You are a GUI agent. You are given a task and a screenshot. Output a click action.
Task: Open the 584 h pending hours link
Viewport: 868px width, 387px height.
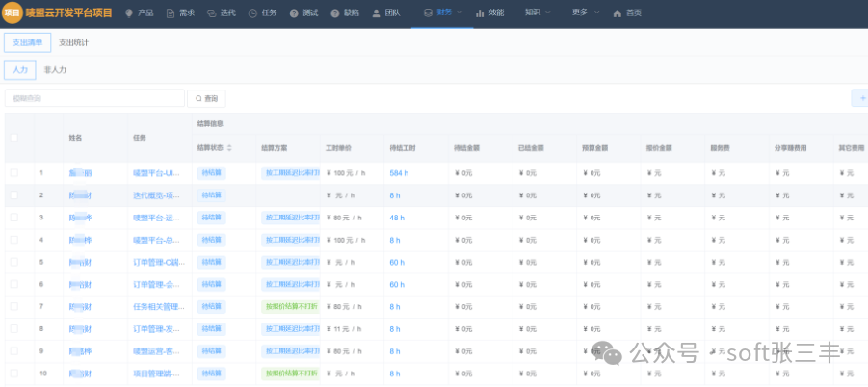(399, 173)
